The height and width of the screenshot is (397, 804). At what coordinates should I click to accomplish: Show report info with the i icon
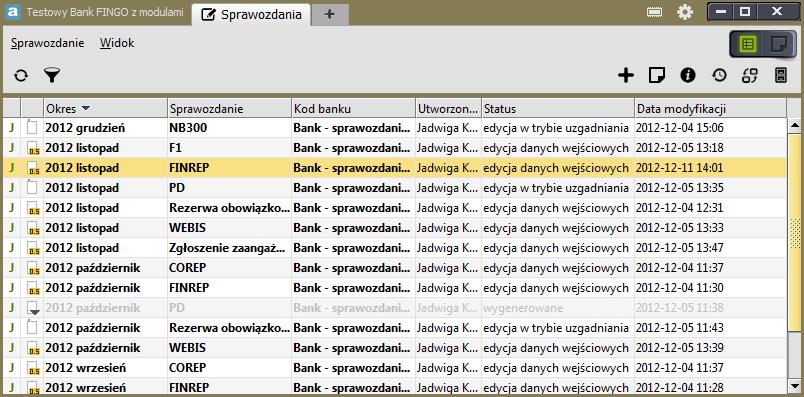(x=688, y=75)
